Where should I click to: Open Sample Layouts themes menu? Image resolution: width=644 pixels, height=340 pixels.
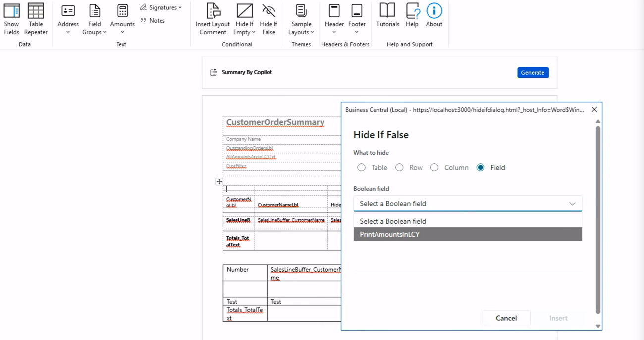click(301, 20)
